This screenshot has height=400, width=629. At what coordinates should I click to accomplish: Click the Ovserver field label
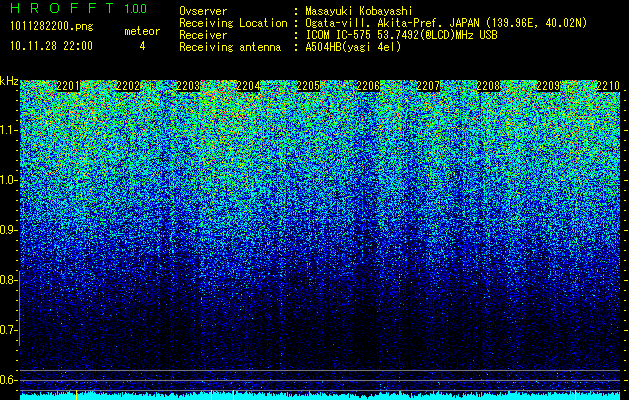click(203, 11)
